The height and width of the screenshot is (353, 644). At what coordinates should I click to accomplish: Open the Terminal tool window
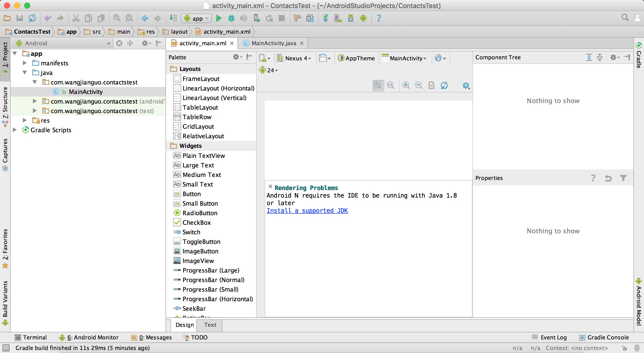coord(31,337)
